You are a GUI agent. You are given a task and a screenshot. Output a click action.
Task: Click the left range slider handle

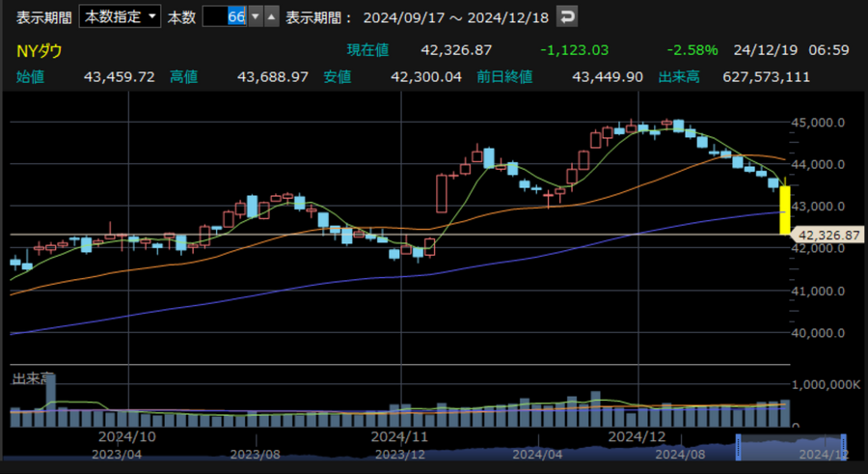pyautogui.click(x=738, y=447)
